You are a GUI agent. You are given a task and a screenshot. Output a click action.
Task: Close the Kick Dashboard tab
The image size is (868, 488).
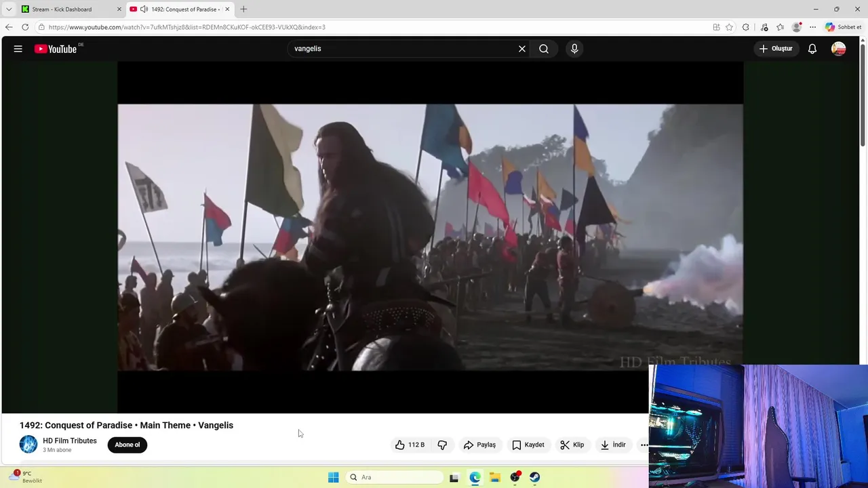pyautogui.click(x=119, y=9)
